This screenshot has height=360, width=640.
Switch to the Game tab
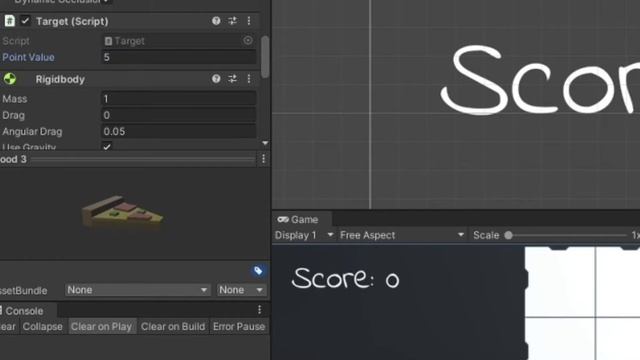(x=302, y=220)
